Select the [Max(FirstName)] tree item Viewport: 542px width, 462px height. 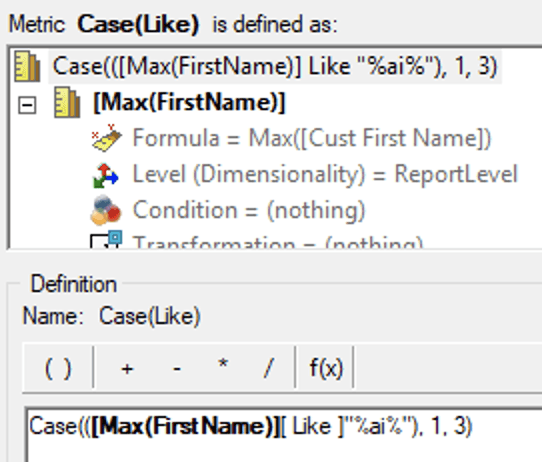coord(189,103)
